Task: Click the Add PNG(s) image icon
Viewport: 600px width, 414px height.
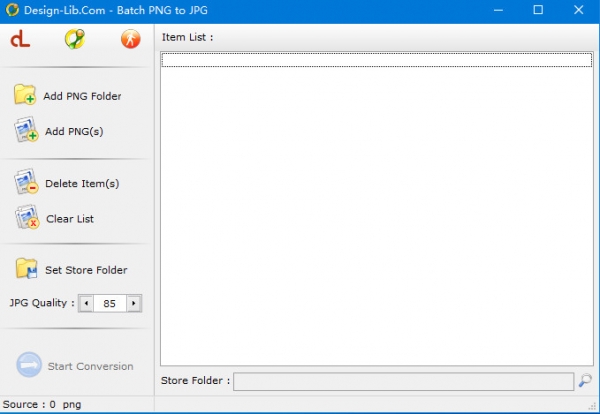Action: [x=26, y=130]
